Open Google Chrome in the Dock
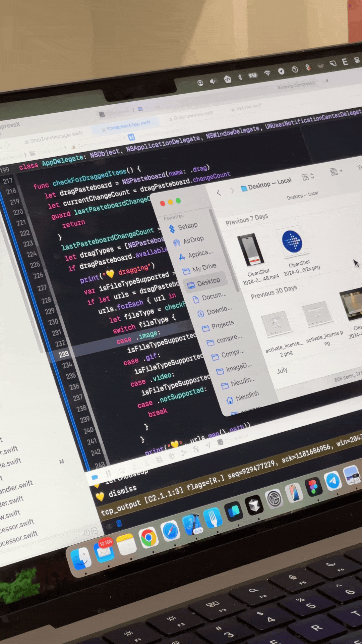Viewport: 362px width, 644px height. click(148, 537)
